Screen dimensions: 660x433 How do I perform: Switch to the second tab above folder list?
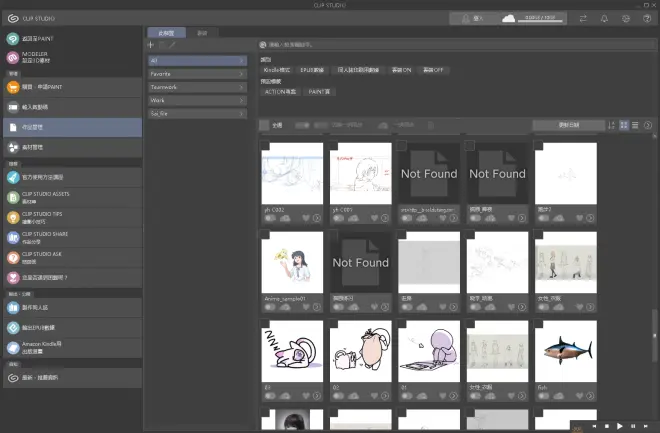202,33
